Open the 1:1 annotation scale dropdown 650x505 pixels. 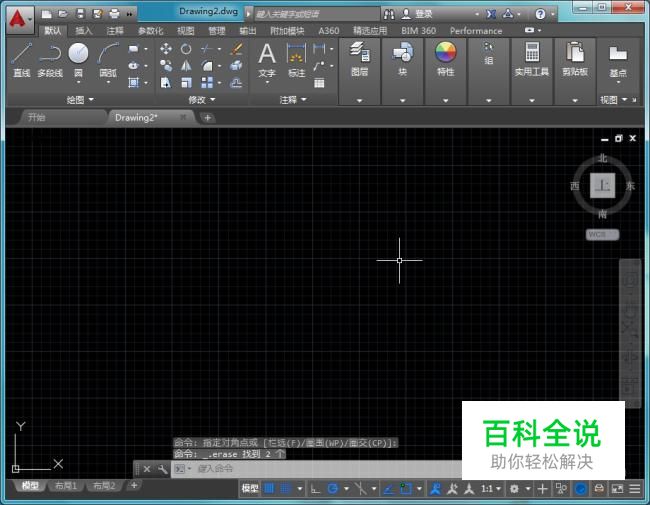[x=490, y=489]
